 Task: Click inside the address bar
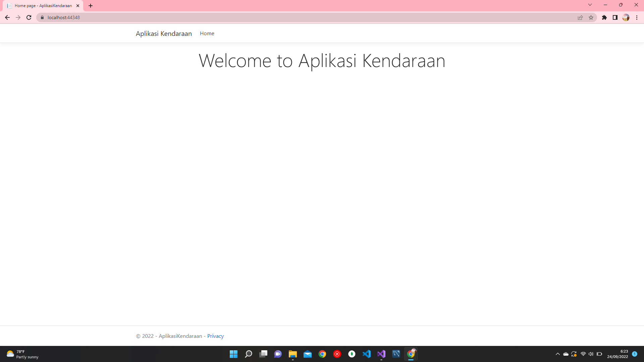(134, 17)
